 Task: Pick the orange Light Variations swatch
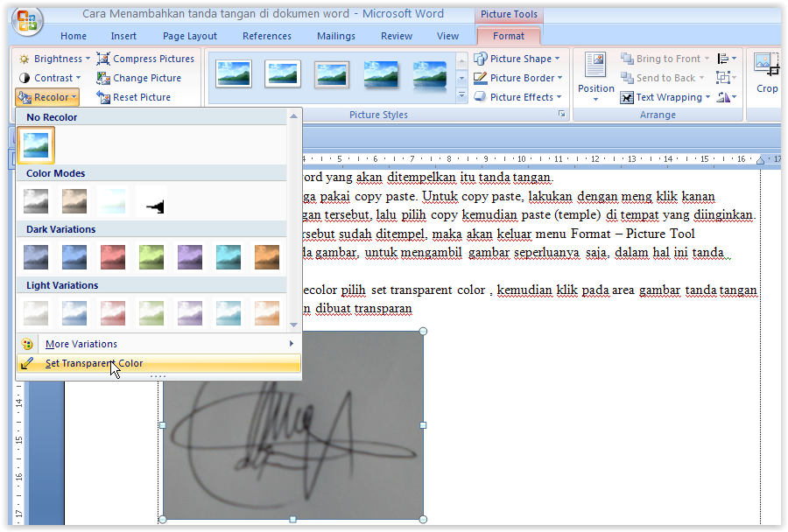[267, 313]
